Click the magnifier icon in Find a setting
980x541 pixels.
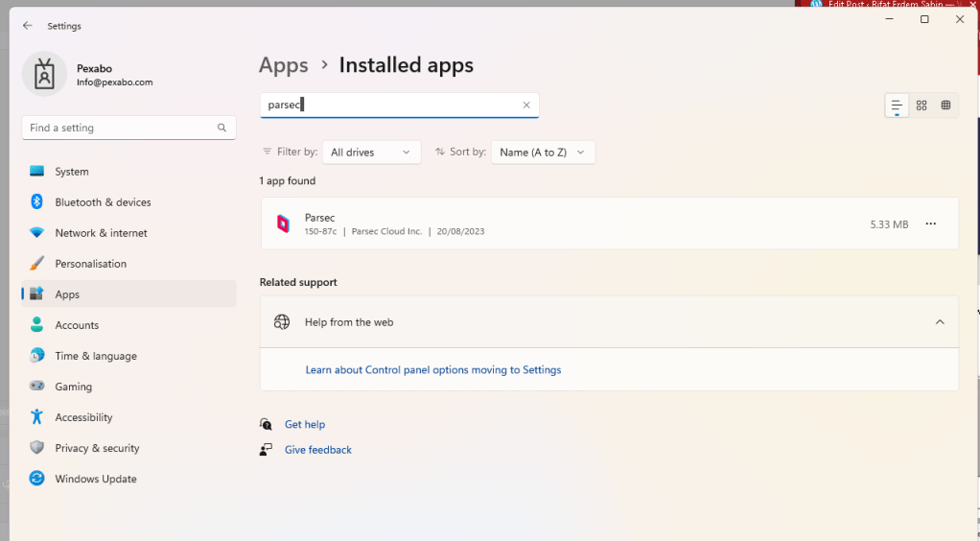point(222,128)
